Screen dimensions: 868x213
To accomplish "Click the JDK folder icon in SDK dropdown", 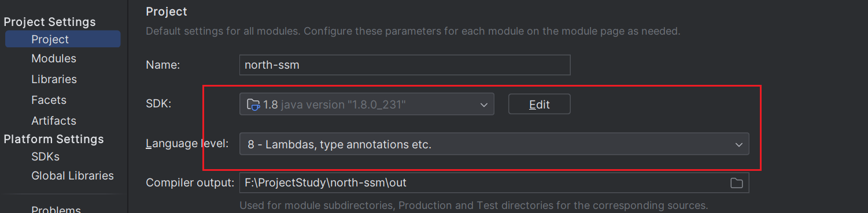I will click(x=253, y=104).
